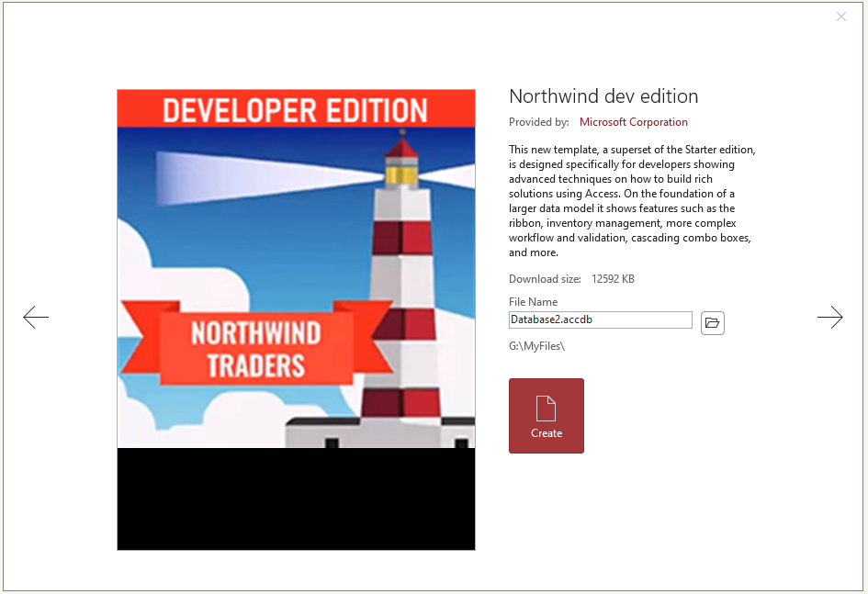868x594 pixels.
Task: Click the Northwind Traders template preview image
Action: pyautogui.click(x=296, y=319)
